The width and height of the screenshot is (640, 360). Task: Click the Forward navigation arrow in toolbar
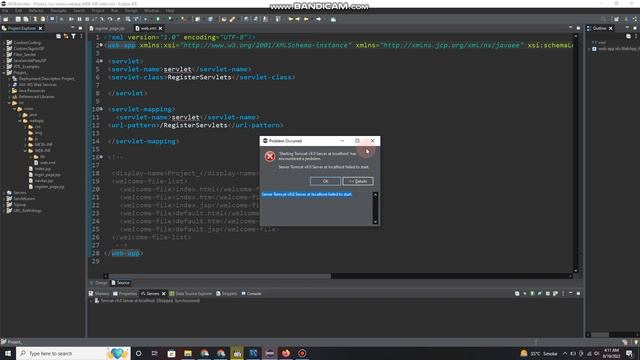click(x=319, y=19)
